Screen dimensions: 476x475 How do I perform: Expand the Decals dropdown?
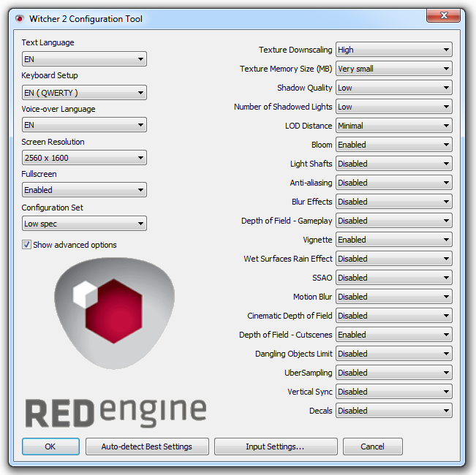click(393, 411)
